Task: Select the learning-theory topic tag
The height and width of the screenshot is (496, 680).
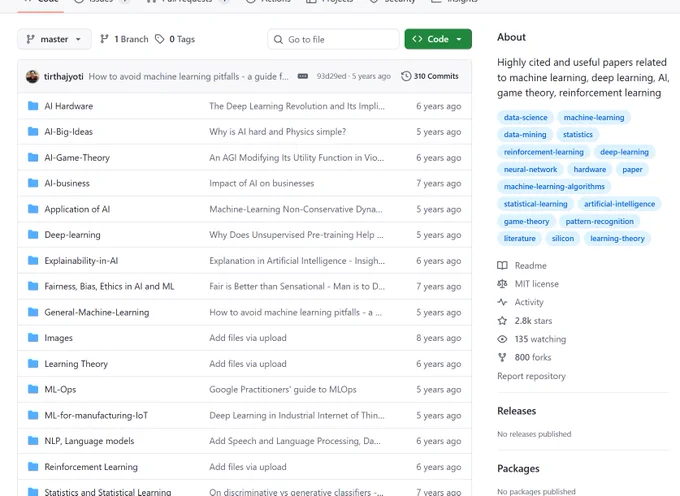Action: pyautogui.click(x=617, y=238)
